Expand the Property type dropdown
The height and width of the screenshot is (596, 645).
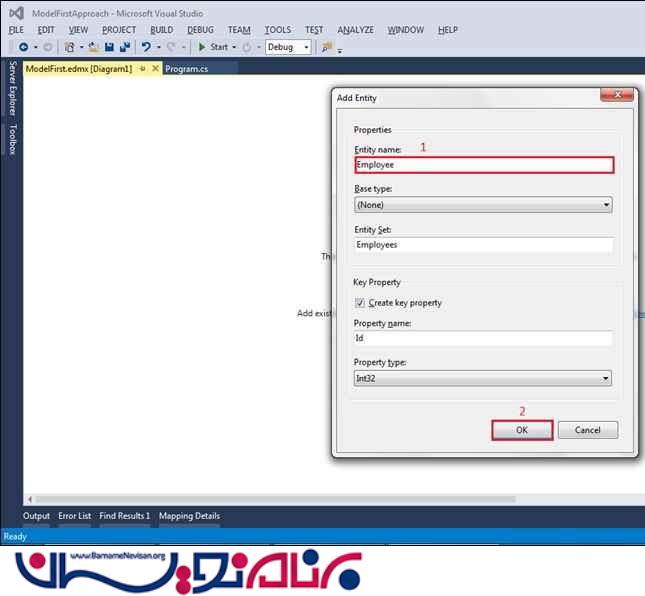[483, 379]
